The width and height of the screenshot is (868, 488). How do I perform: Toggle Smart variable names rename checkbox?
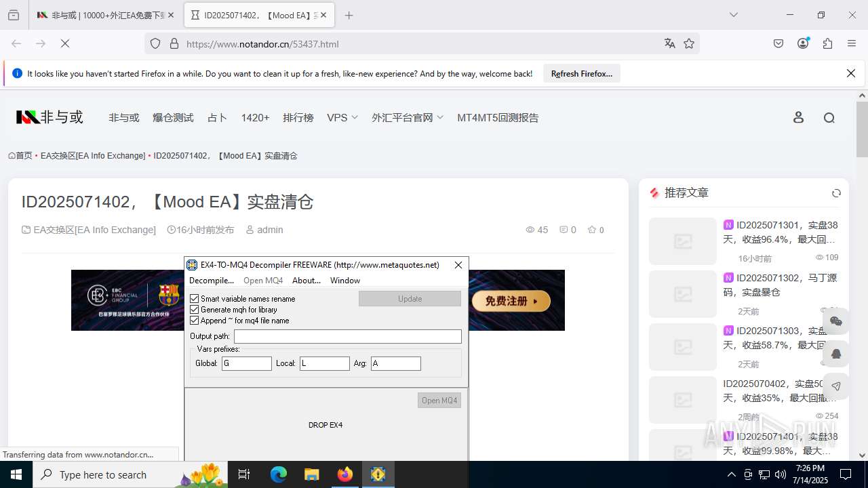(x=195, y=298)
